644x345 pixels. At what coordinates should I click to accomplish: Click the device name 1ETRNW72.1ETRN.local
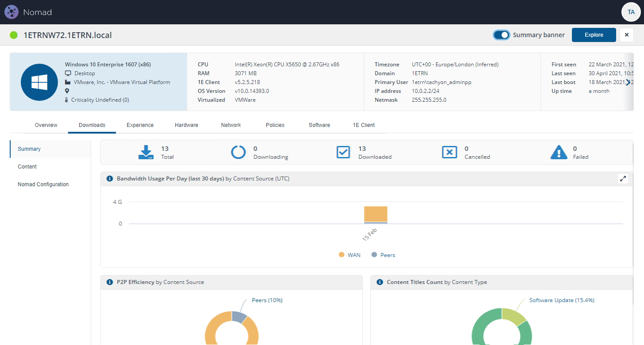click(x=68, y=35)
